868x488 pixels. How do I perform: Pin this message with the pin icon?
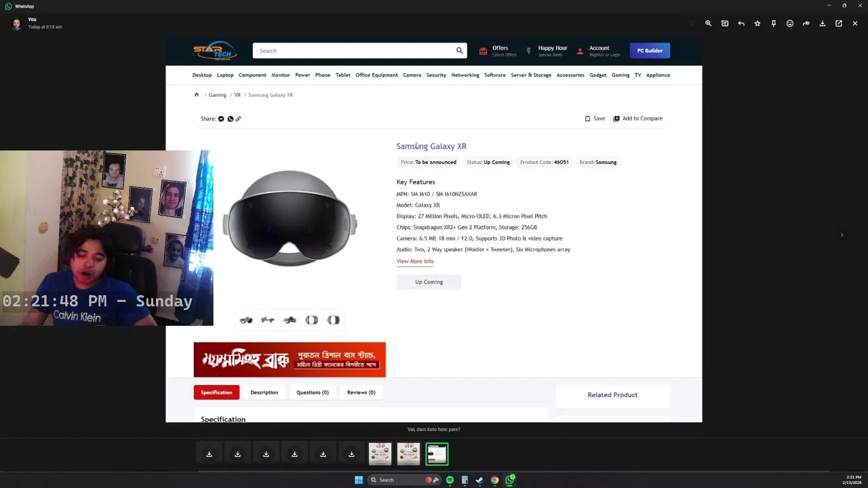tap(774, 24)
